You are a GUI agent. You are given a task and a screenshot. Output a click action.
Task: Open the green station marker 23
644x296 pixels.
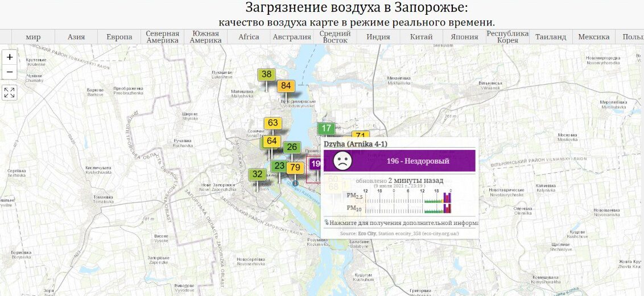[279, 166]
